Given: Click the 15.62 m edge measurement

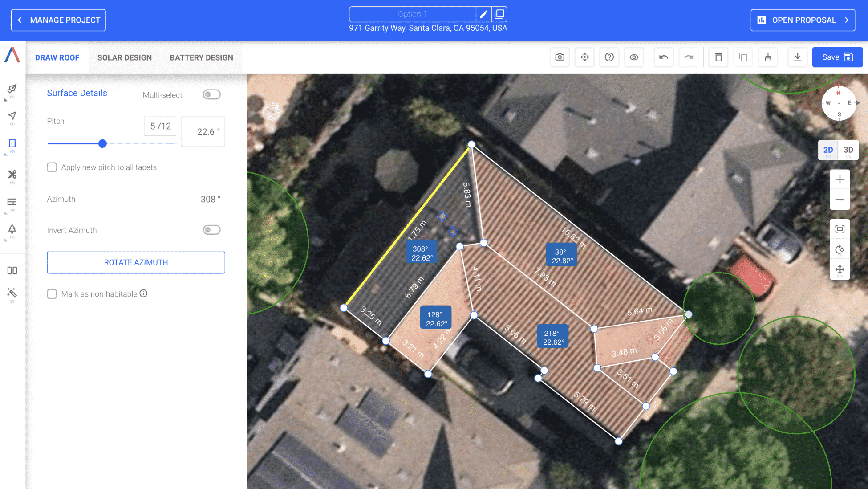Looking at the screenshot, I should click(573, 237).
